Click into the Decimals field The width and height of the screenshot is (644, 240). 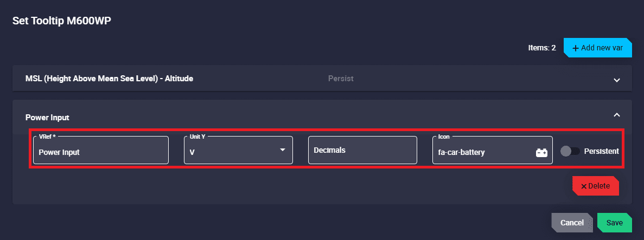click(362, 150)
